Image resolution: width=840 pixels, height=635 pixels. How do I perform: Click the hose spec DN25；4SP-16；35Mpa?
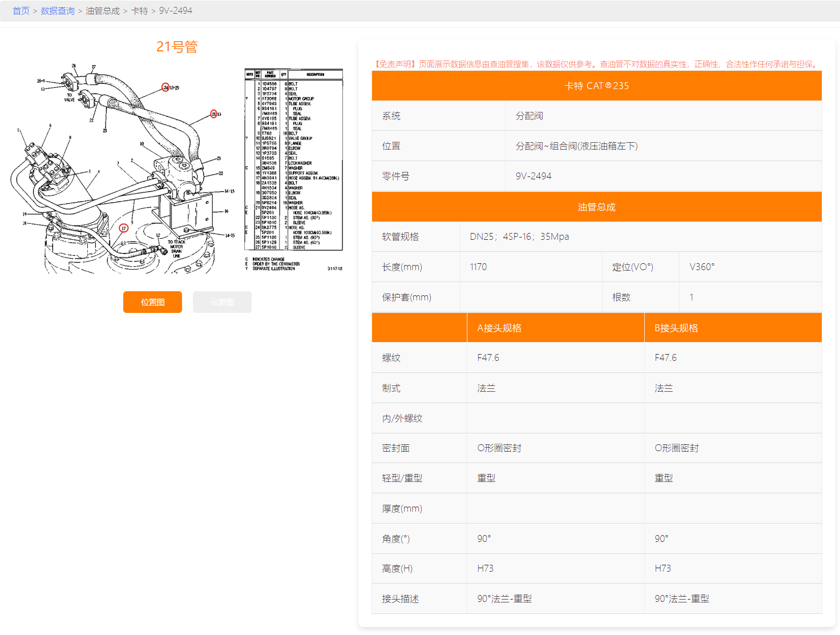pyautogui.click(x=519, y=236)
